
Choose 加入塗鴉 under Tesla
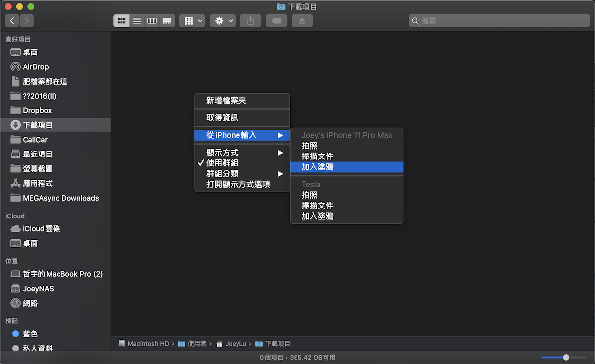347,216
